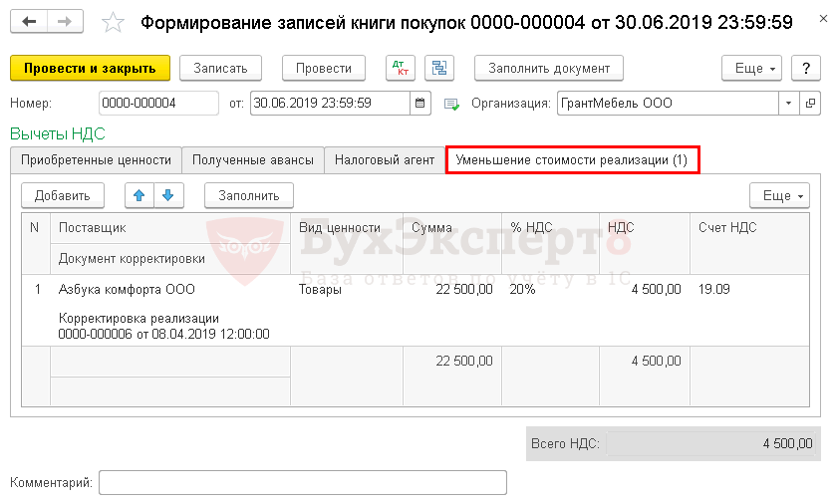Select supplier cell Азбука комфорта ООО

pos(170,290)
